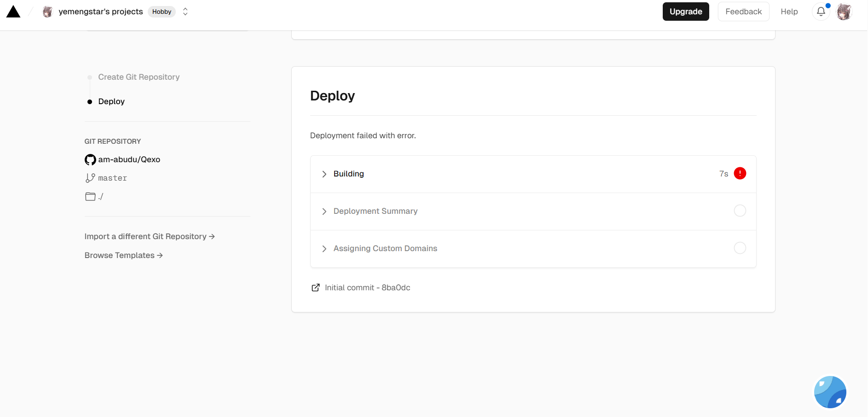868x417 pixels.
Task: Expand the Deployment Summary section
Action: tap(324, 211)
